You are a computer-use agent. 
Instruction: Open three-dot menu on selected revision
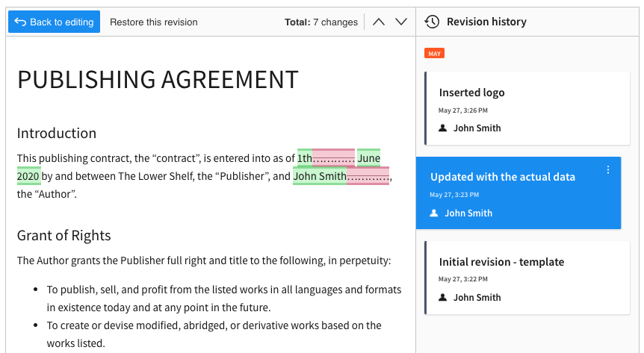608,170
